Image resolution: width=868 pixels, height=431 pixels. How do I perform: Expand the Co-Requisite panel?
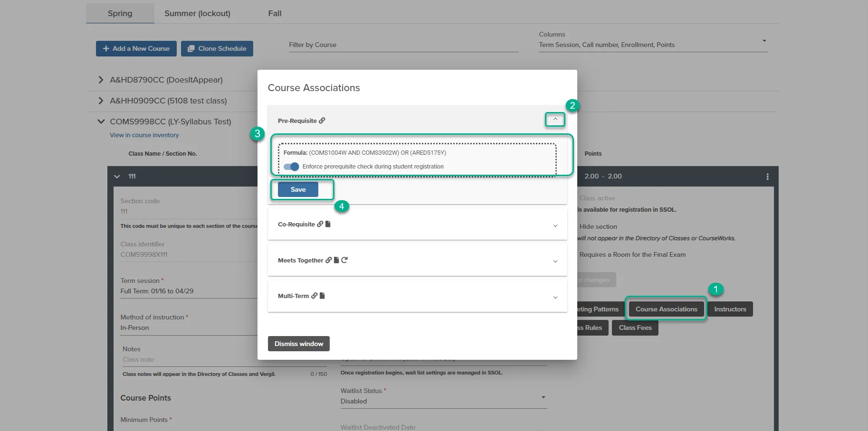pyautogui.click(x=555, y=225)
